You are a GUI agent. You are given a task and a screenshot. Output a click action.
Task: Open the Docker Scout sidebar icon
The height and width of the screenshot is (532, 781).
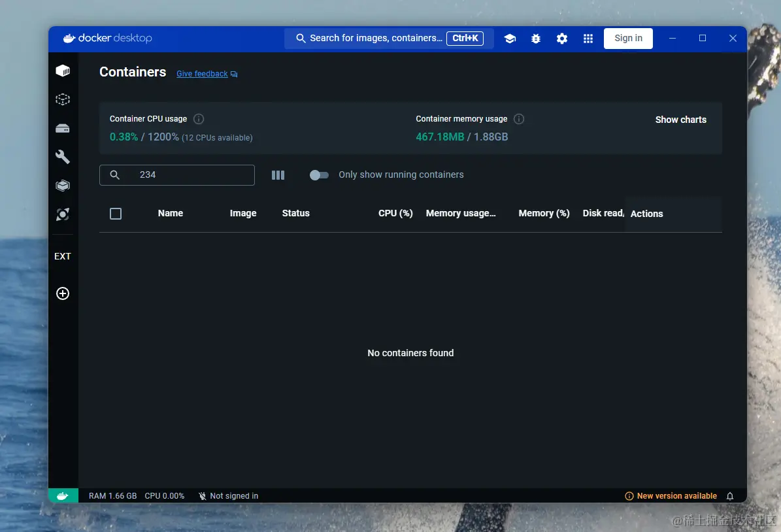(63, 214)
